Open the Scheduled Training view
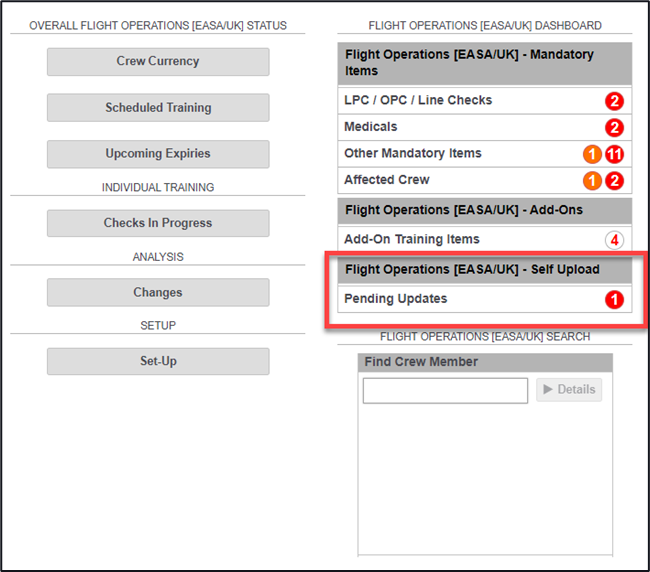Viewport: 650px width, 572px height. pyautogui.click(x=158, y=108)
